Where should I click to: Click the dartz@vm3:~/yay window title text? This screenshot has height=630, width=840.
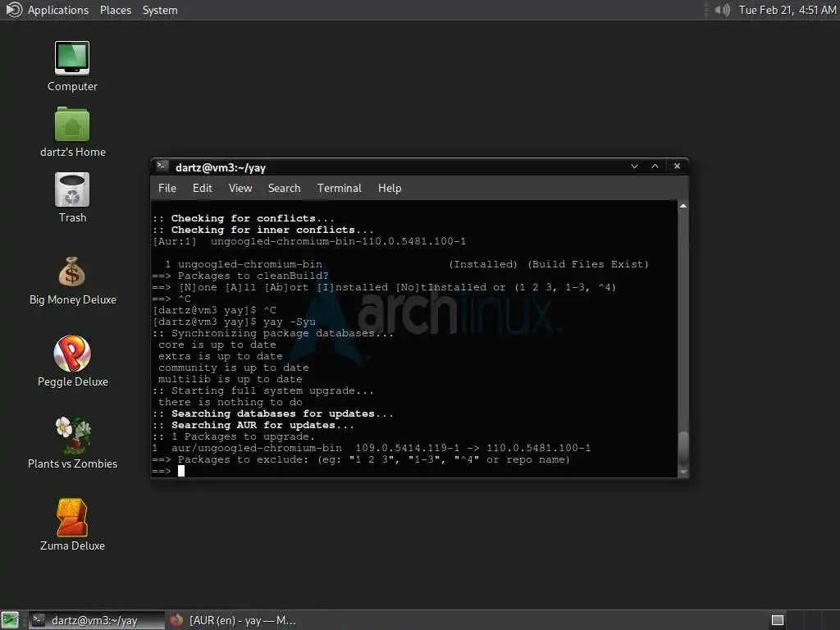[x=221, y=167]
